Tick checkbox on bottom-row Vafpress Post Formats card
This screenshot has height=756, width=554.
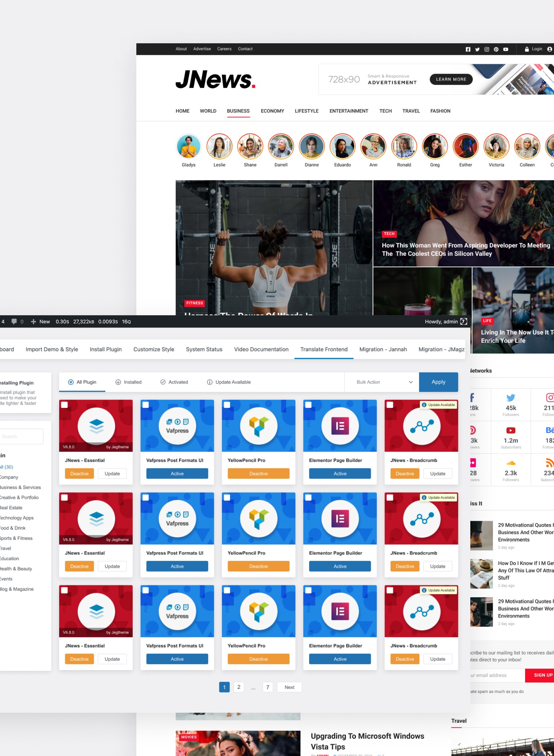[146, 590]
